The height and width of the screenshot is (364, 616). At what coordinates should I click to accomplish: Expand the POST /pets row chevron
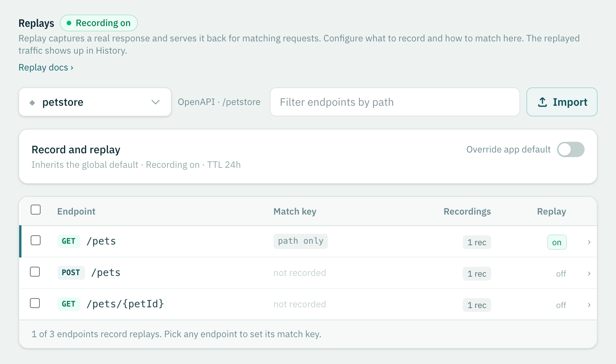point(589,274)
